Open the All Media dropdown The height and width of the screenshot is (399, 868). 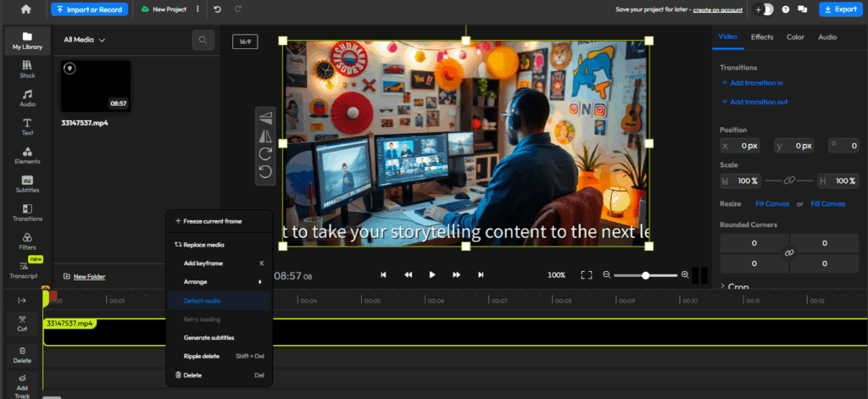click(x=85, y=39)
